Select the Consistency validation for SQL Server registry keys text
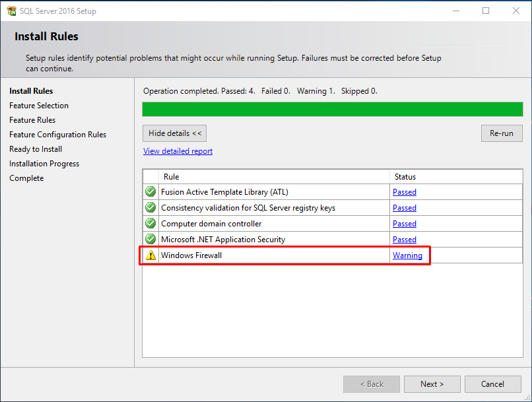This screenshot has height=402, width=532. (248, 208)
